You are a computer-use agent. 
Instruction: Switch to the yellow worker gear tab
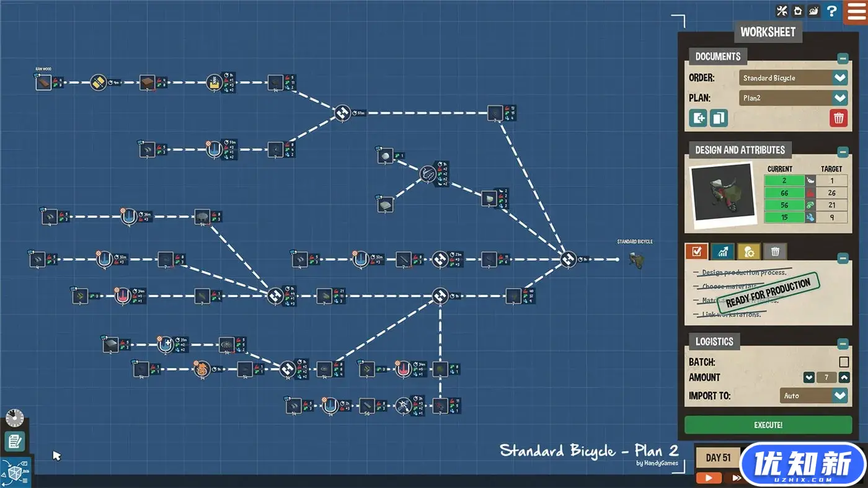point(748,251)
